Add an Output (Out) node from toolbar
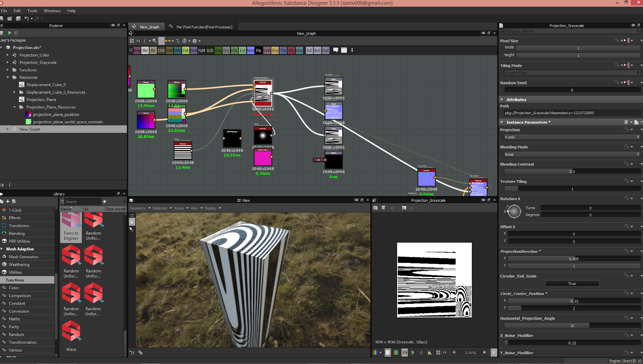Viewport: 643px width, 364px height. [x=325, y=51]
